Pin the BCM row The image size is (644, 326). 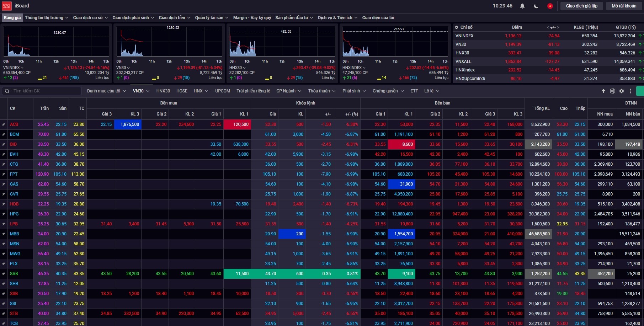(x=4, y=134)
